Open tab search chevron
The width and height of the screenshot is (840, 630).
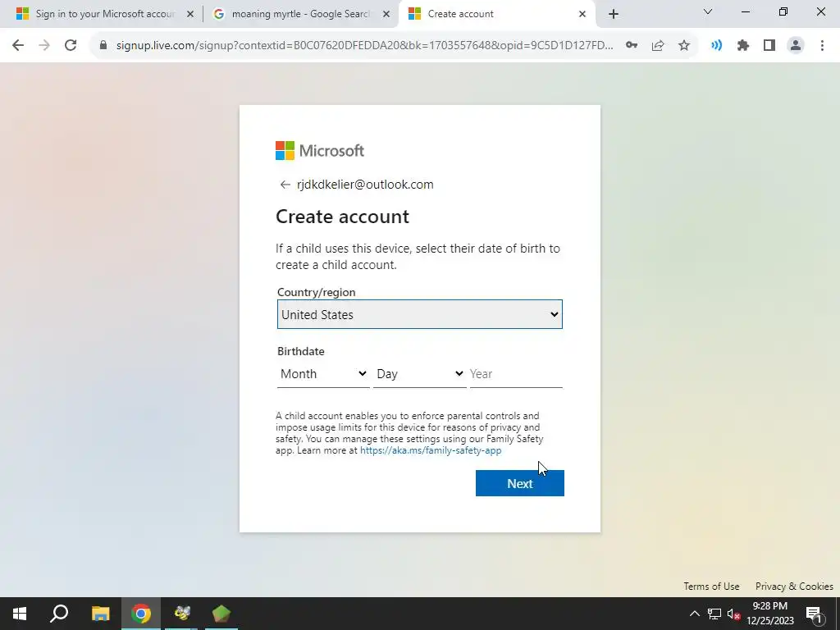point(708,11)
